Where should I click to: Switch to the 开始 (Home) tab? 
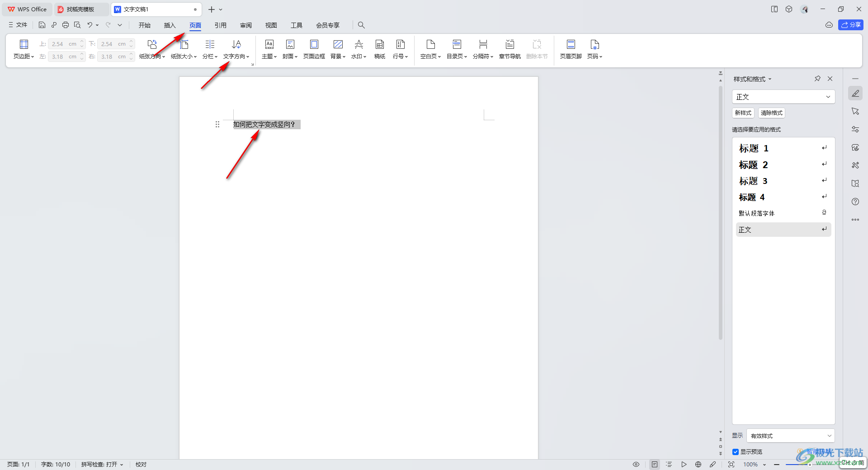(x=145, y=25)
